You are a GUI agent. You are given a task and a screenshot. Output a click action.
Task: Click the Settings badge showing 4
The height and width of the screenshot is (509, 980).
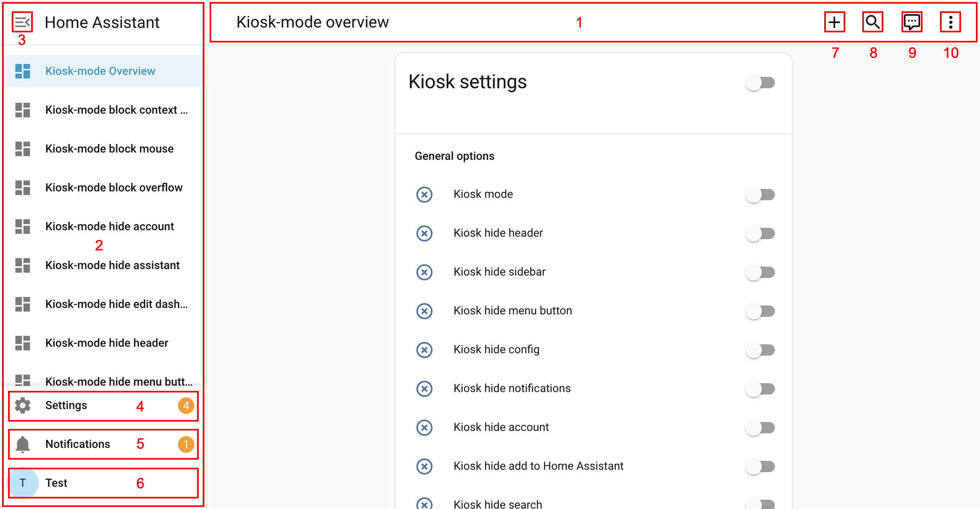click(186, 405)
